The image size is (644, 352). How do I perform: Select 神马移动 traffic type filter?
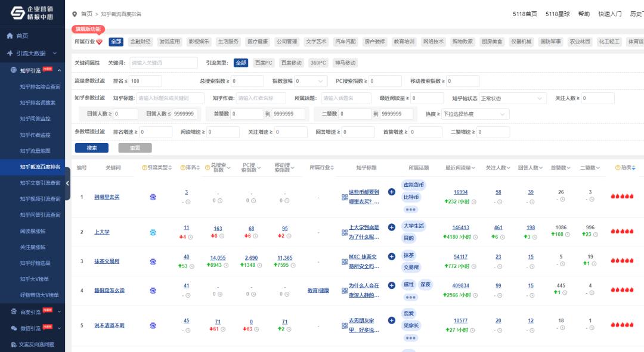[345, 63]
